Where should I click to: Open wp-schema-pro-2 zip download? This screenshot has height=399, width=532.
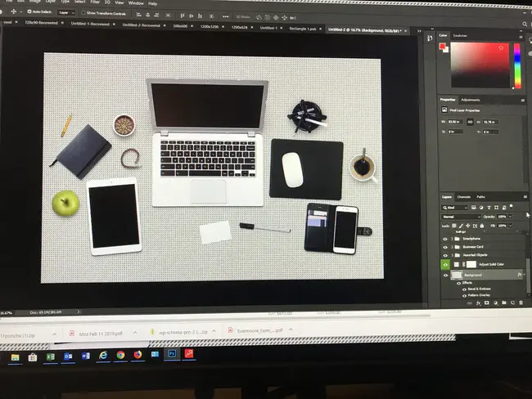[183, 332]
